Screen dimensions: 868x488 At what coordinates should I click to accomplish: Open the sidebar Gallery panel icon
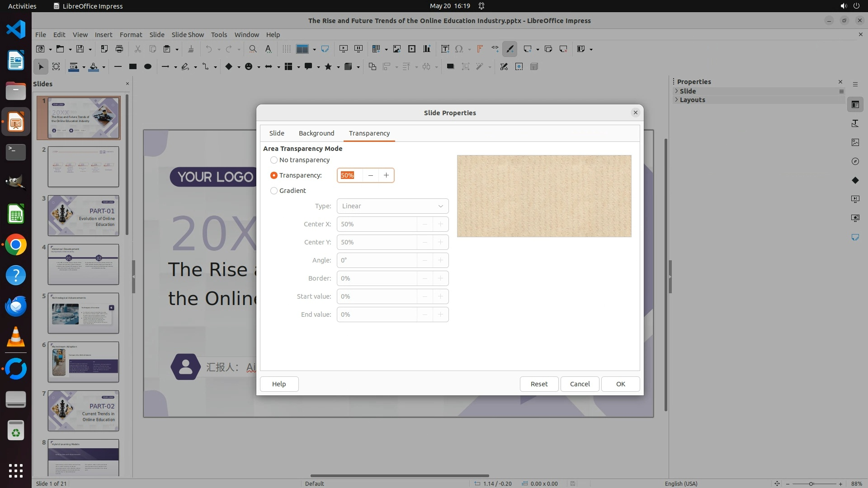click(x=855, y=142)
